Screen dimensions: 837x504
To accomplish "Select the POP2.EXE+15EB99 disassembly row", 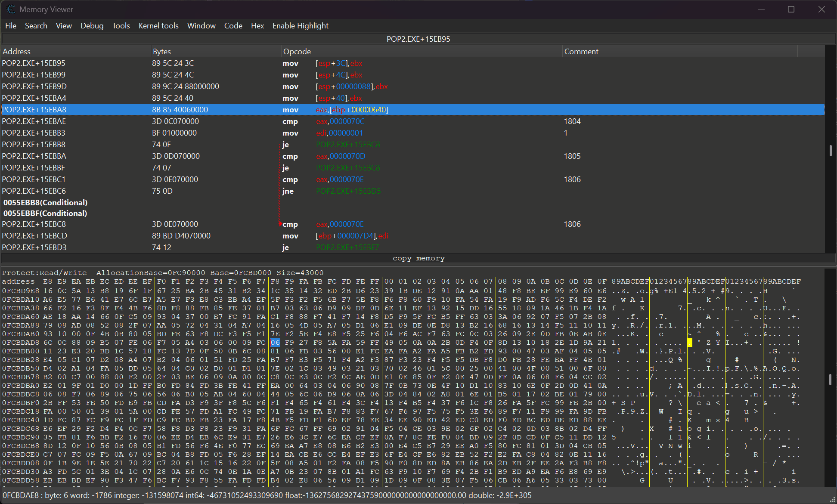I will pyautogui.click(x=413, y=75).
